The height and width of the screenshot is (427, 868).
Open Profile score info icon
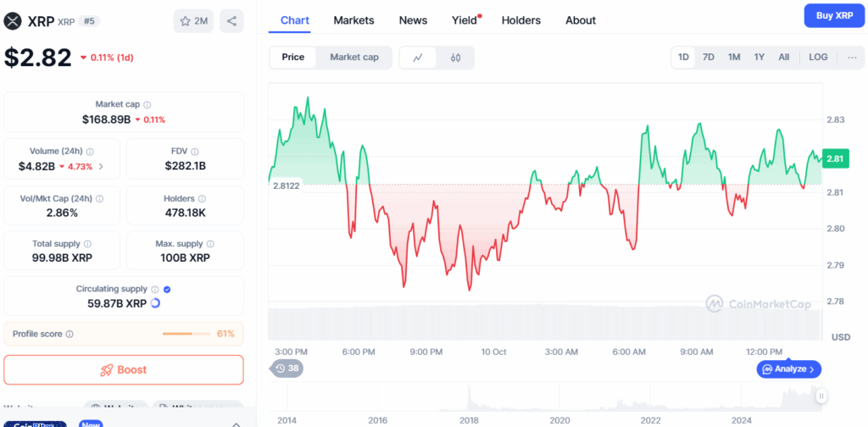[70, 334]
